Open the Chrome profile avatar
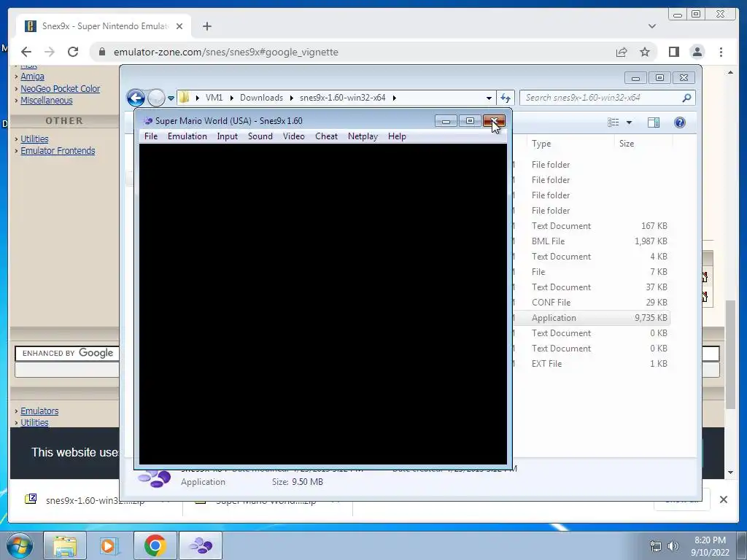The image size is (747, 560). 697,52
